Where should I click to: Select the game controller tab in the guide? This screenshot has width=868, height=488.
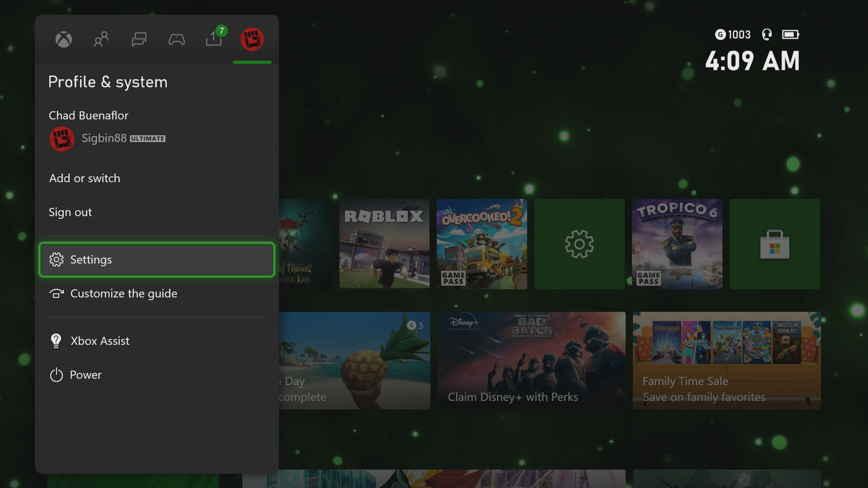pos(177,39)
